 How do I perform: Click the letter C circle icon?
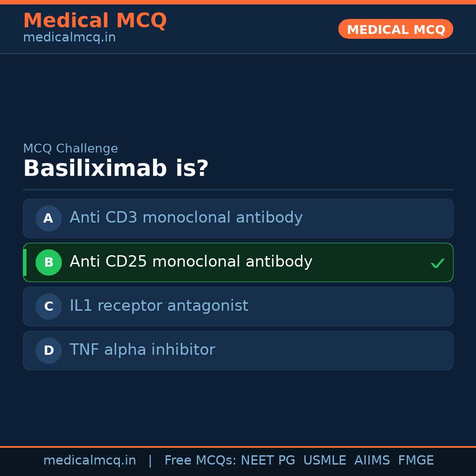tap(48, 306)
